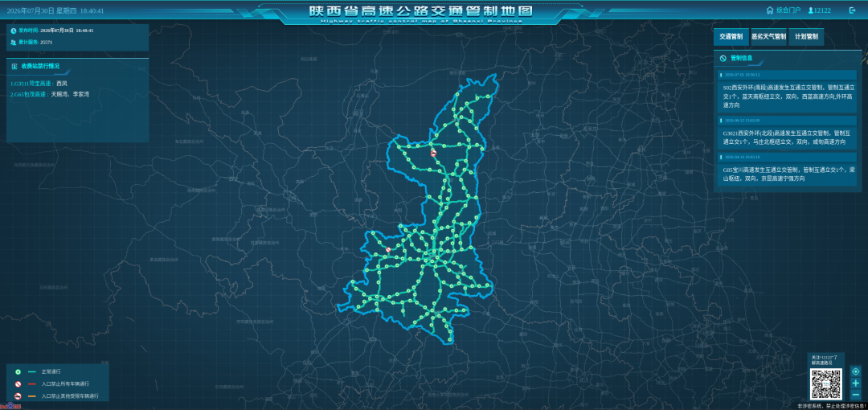Open the G85宝川高速 control notice

click(x=788, y=174)
